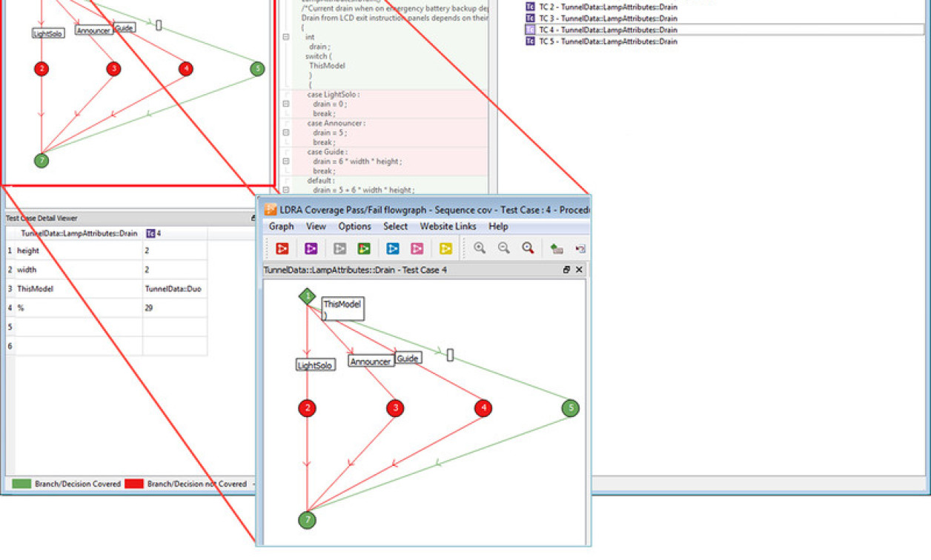Collapse the case Guide code section
Image resolution: width=931 pixels, height=560 pixels.
click(x=286, y=160)
